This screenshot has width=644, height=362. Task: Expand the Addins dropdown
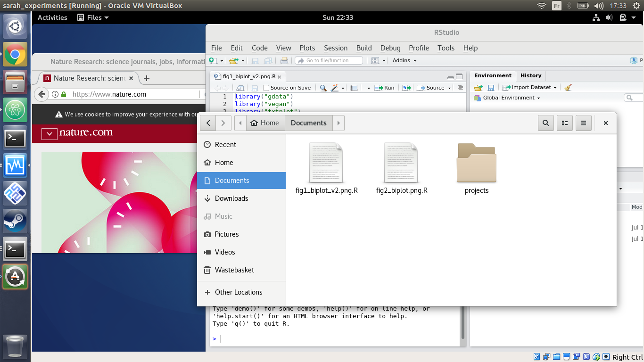coord(405,60)
